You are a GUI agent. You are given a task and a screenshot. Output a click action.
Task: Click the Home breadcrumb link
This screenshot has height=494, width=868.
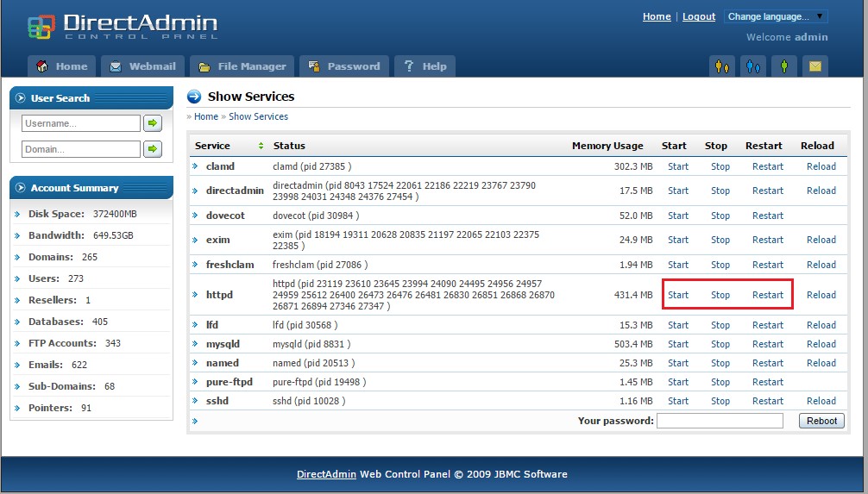pyautogui.click(x=206, y=116)
